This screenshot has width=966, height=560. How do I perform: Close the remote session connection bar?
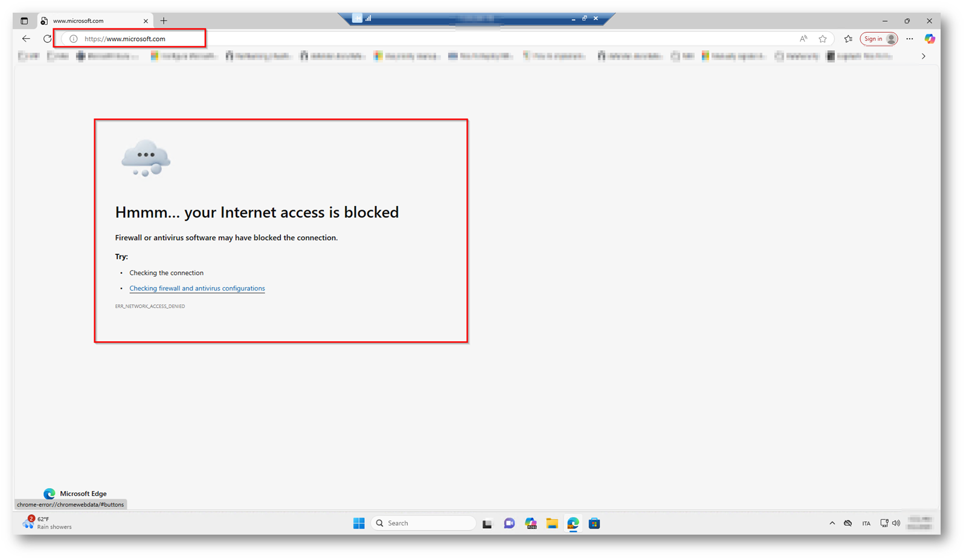[x=596, y=19]
